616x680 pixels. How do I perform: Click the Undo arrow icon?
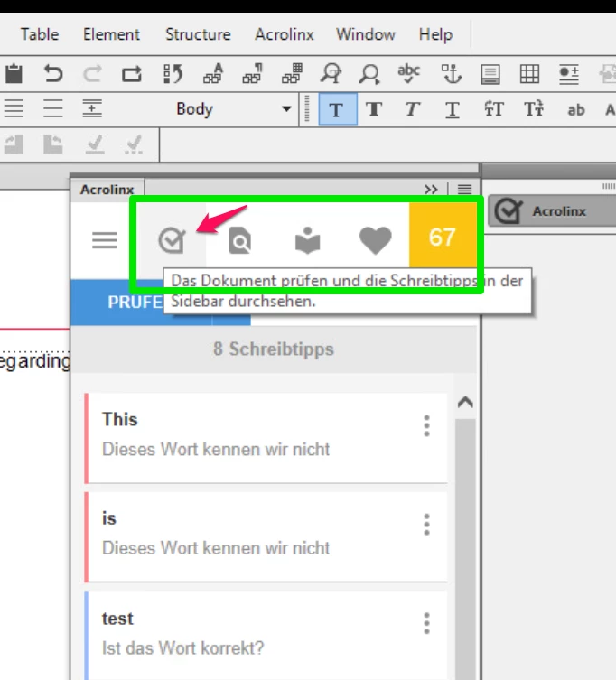coord(53,74)
